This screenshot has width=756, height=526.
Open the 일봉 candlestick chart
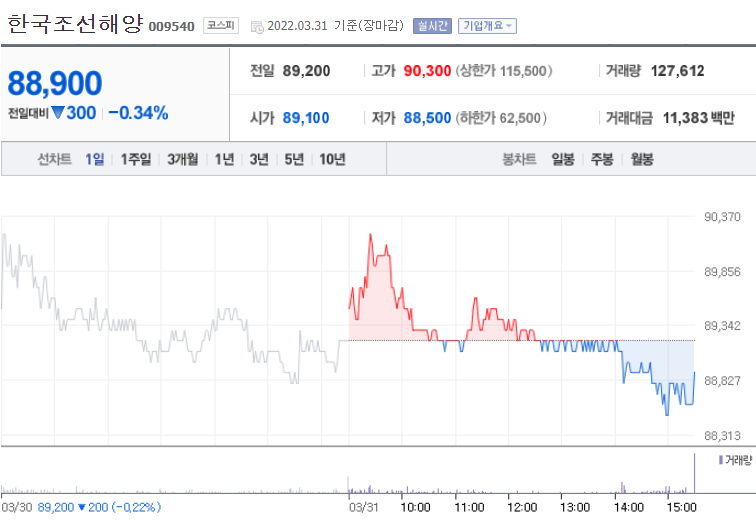point(563,159)
